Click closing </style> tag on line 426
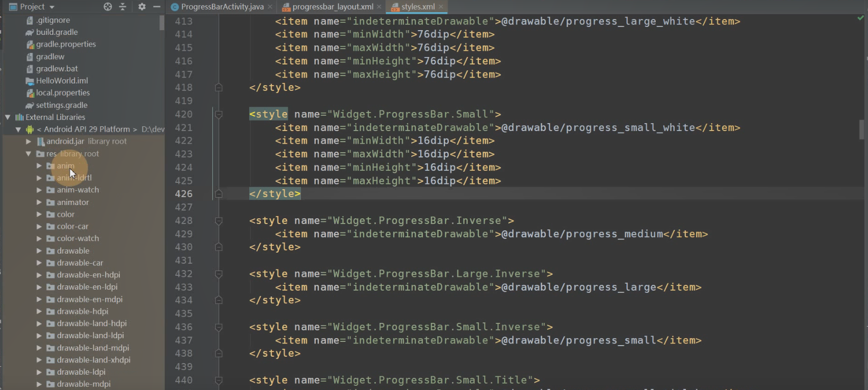This screenshot has height=390, width=868. 275,194
